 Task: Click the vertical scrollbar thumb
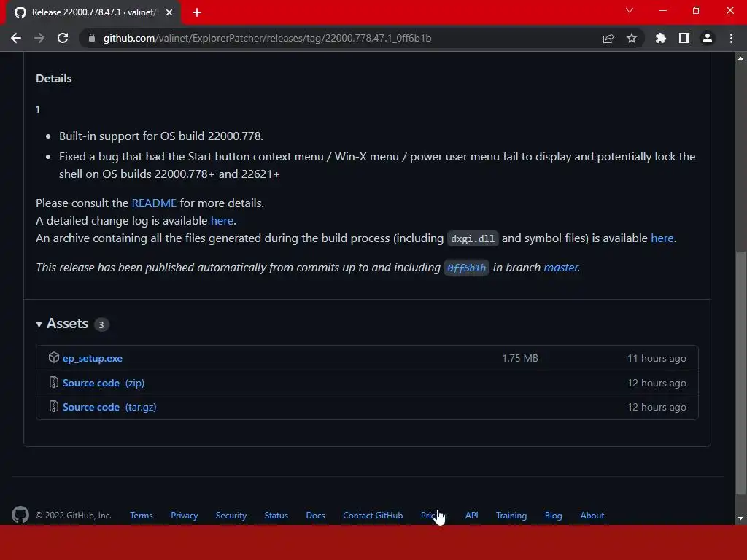[740, 373]
